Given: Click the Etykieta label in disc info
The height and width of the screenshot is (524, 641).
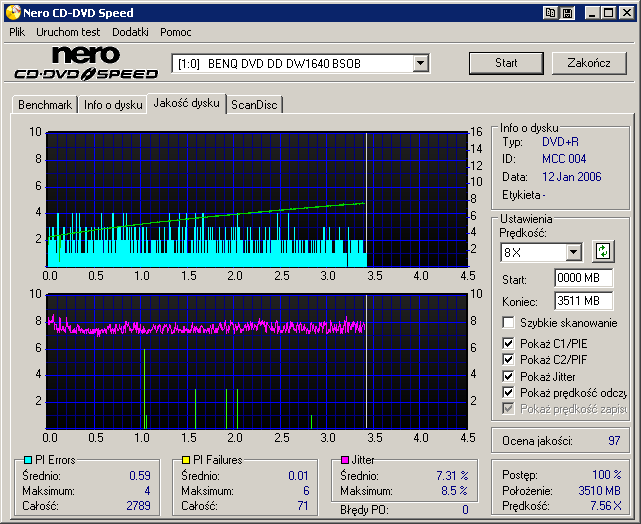Looking at the screenshot, I should (x=521, y=195).
